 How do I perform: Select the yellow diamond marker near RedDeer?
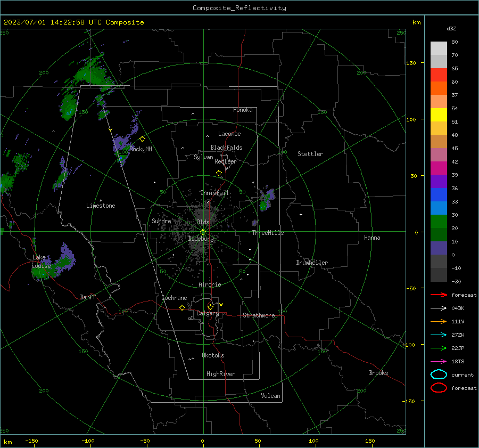(219, 173)
